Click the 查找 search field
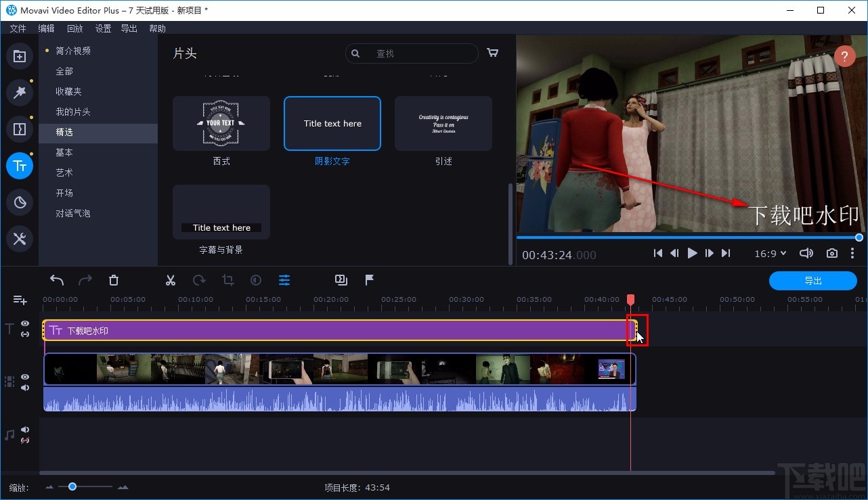This screenshot has height=500, width=868. (412, 53)
